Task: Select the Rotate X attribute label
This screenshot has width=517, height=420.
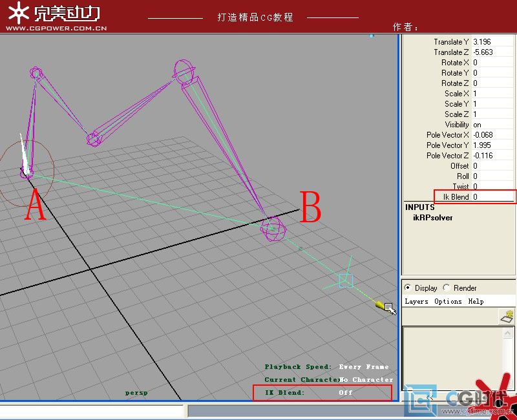Action: point(455,62)
